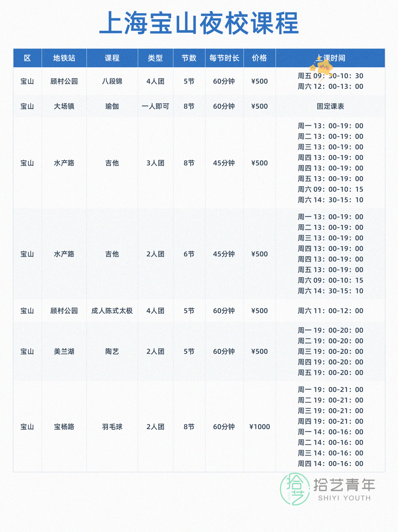Screen dimensions: 398x532
Task: Click the 类型 column header
Action: 155,58
